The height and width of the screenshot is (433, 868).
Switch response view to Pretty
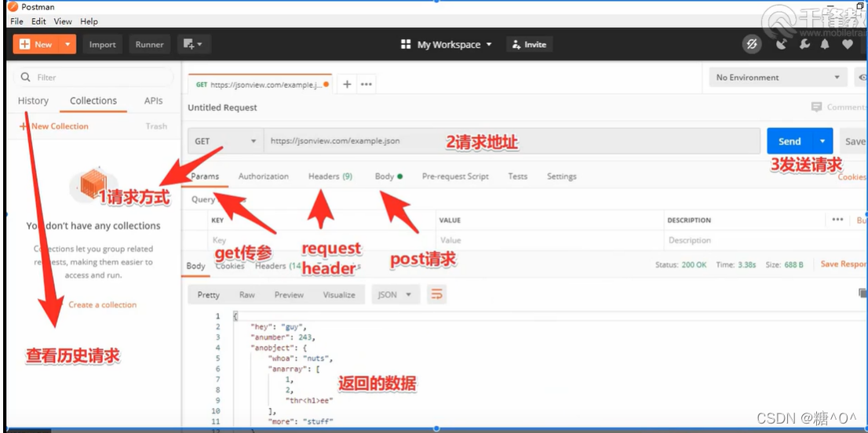209,295
